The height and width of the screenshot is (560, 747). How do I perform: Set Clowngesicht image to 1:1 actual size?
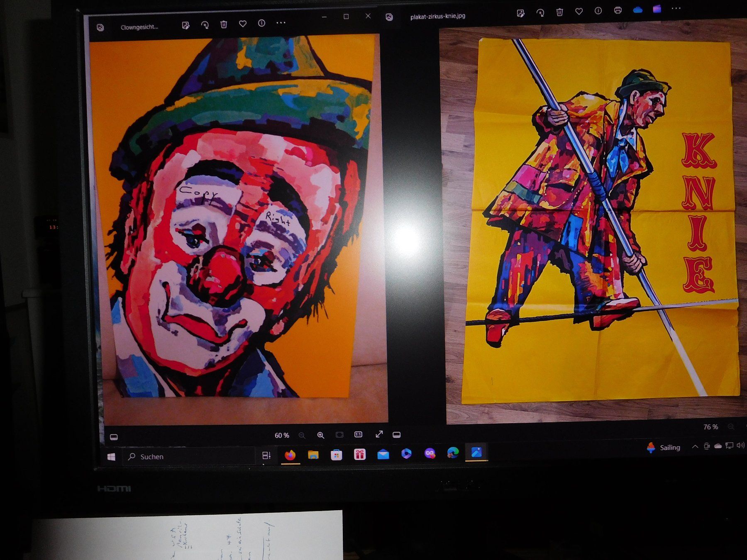coord(359,434)
